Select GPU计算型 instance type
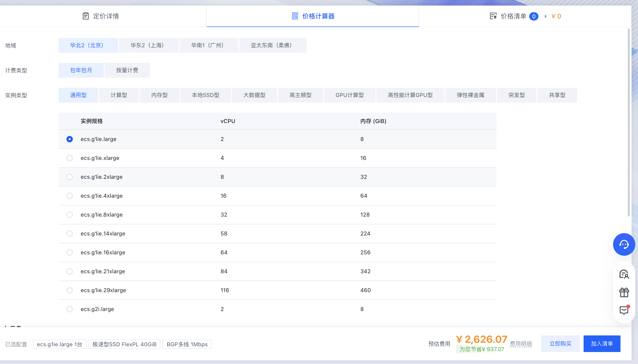This screenshot has height=364, width=638. click(x=350, y=95)
